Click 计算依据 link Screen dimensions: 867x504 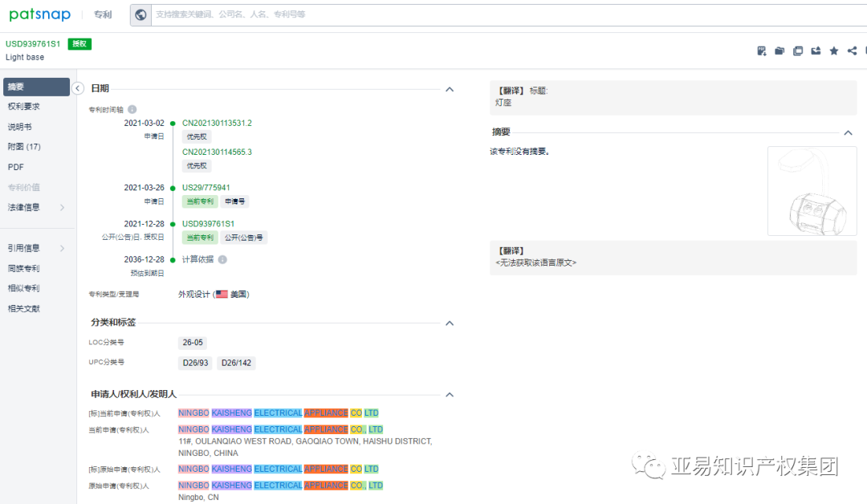(197, 260)
